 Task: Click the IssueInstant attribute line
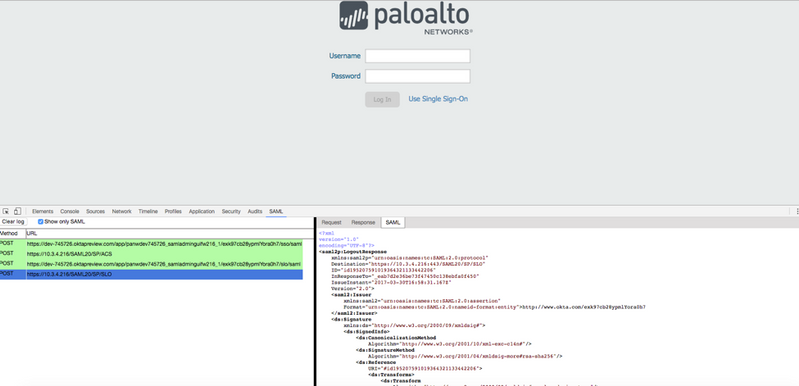390,283
